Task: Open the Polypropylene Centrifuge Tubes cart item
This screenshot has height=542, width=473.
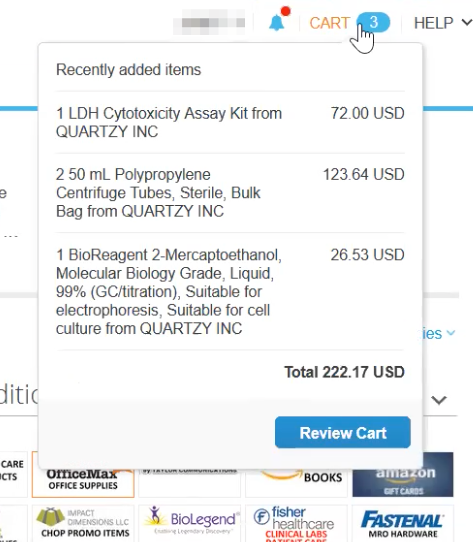Action: (x=158, y=193)
